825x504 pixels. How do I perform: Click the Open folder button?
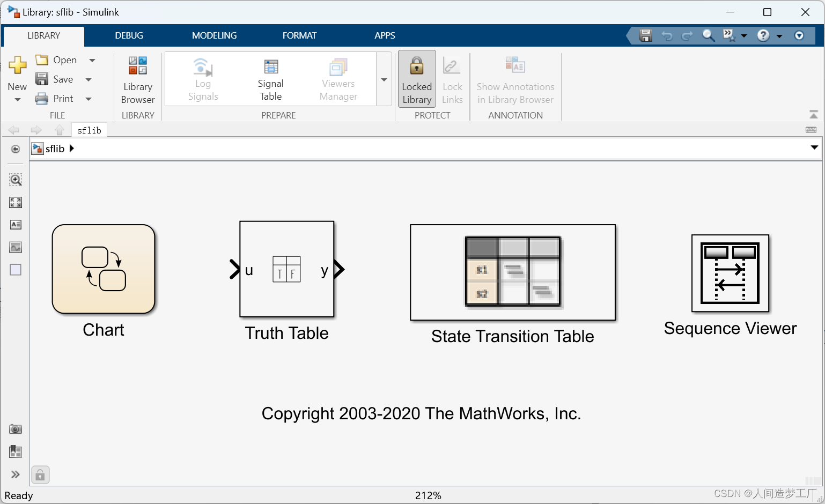[x=56, y=60]
